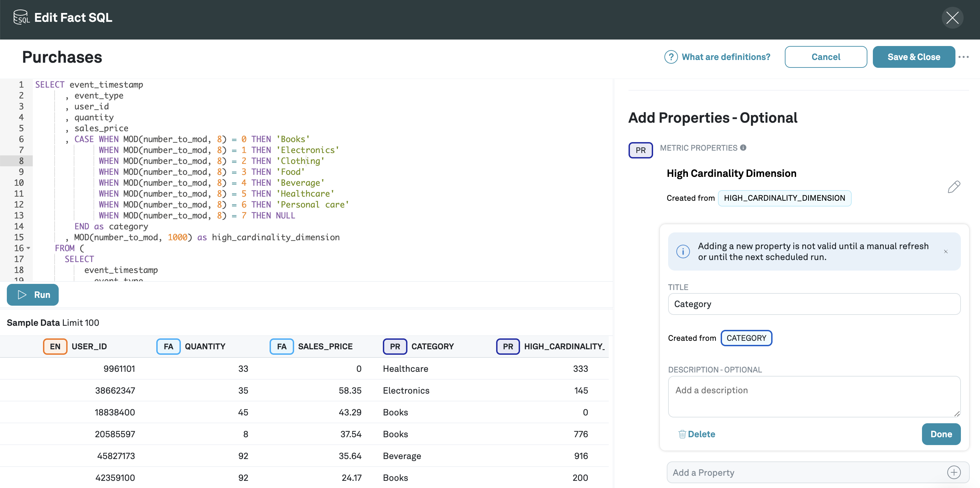Click the PR metric properties icon in panel
The image size is (980, 488).
[x=640, y=150]
